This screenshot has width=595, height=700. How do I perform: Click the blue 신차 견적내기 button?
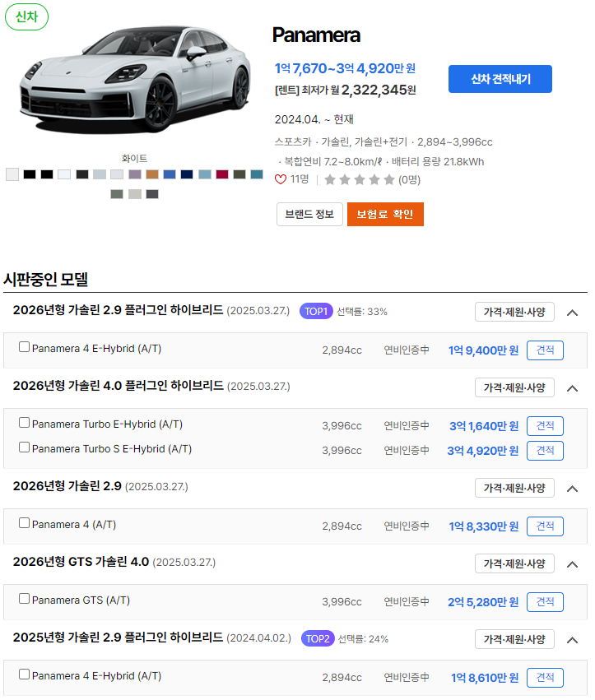pyautogui.click(x=500, y=79)
